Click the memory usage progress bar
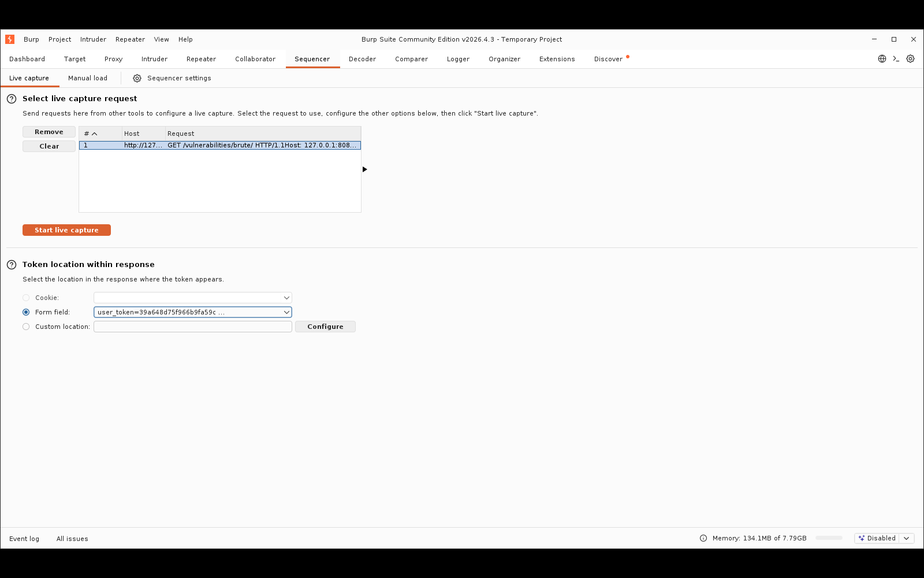The height and width of the screenshot is (578, 924). (829, 538)
